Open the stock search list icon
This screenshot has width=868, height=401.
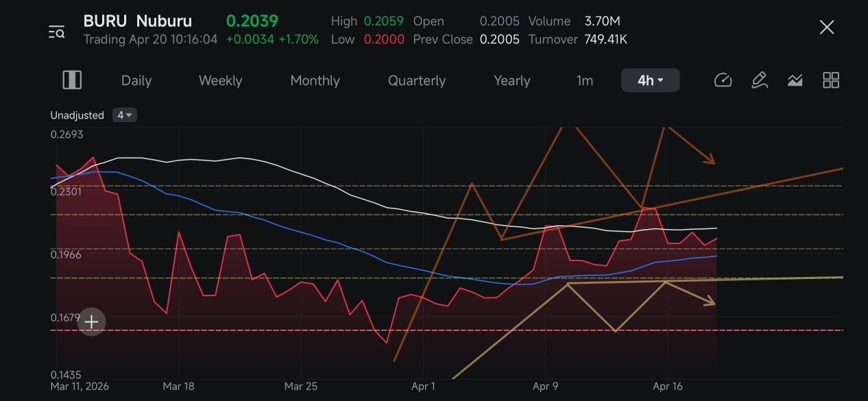[x=56, y=32]
